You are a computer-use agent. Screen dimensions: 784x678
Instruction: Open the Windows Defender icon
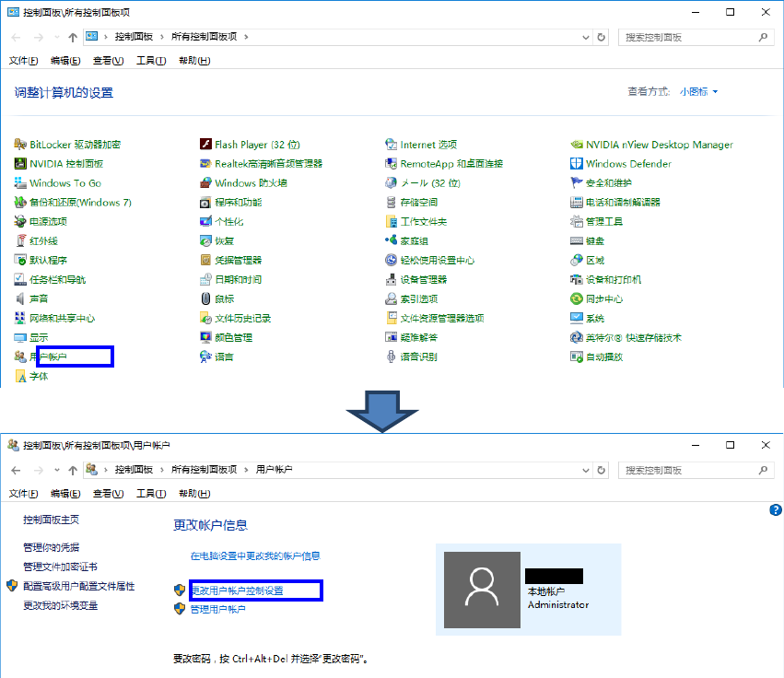tap(577, 163)
